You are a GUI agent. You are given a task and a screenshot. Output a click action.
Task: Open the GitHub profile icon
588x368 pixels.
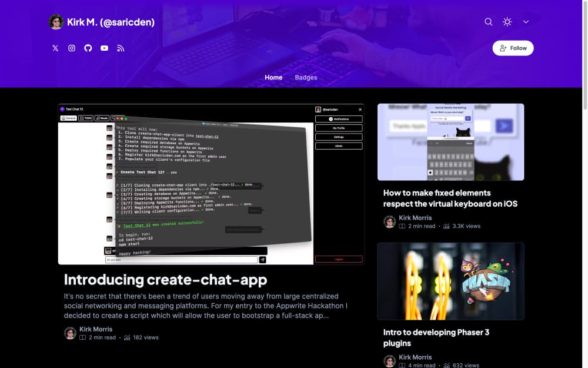[x=88, y=48]
